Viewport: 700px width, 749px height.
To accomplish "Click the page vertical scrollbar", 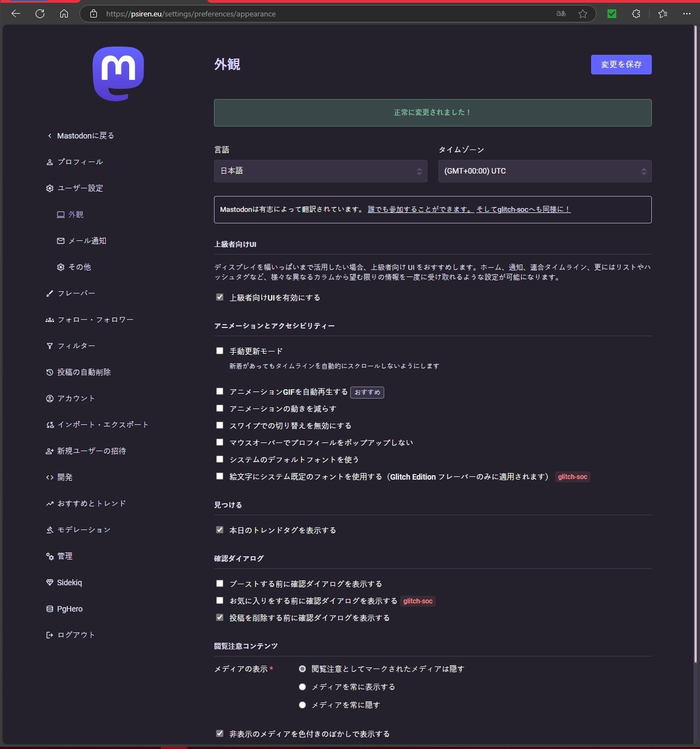I will (x=696, y=344).
